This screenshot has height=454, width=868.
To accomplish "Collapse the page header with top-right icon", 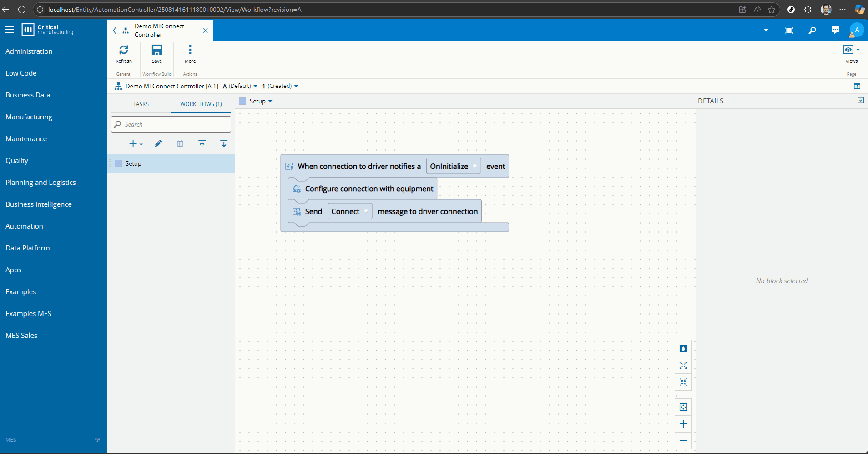I will 857,86.
